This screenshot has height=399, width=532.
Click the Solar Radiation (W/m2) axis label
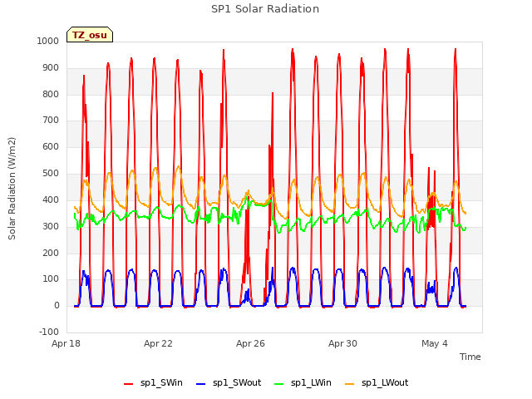pyautogui.click(x=12, y=189)
